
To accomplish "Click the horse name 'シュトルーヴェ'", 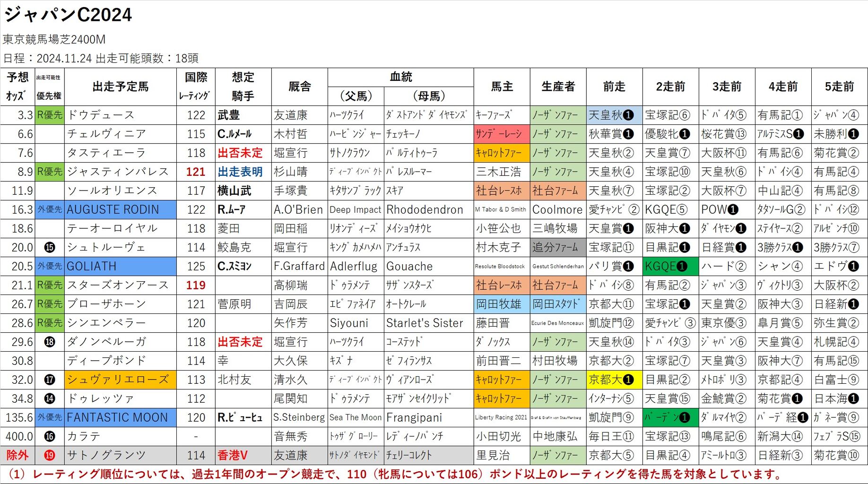I will coord(106,247).
